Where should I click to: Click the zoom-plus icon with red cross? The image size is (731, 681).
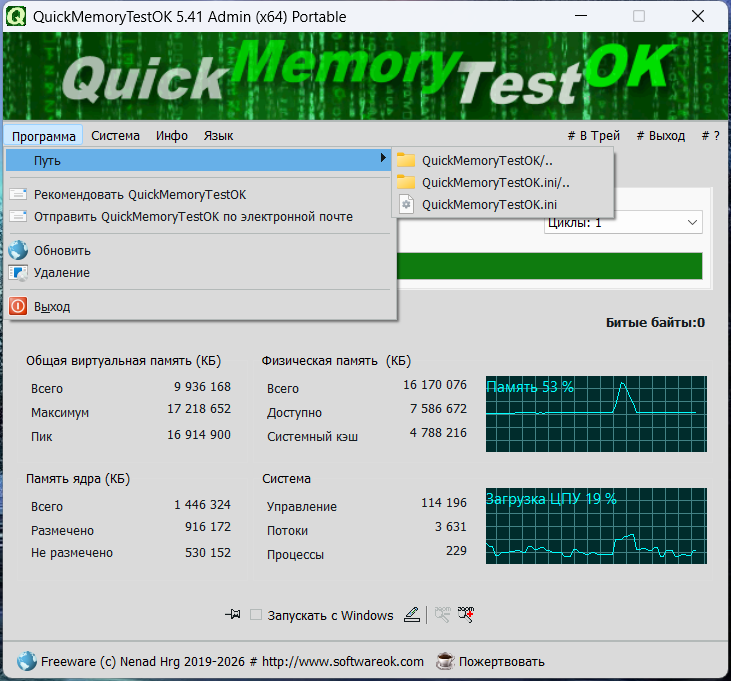coord(466,614)
